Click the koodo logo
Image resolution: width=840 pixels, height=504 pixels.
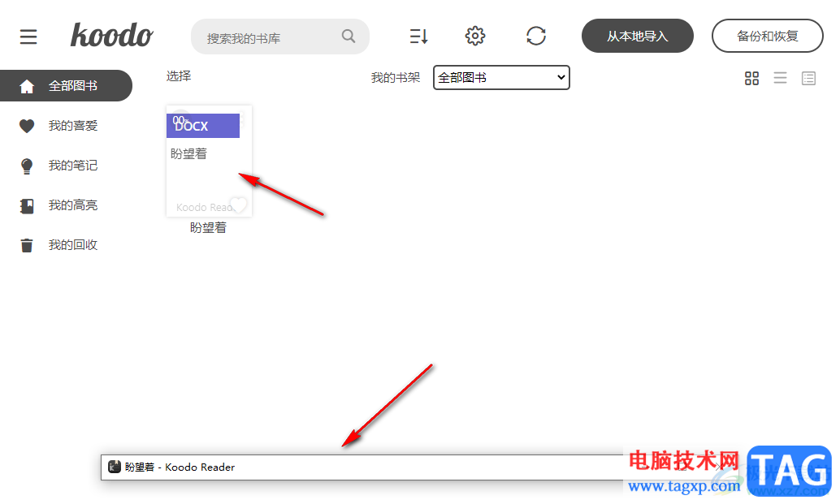pos(111,36)
